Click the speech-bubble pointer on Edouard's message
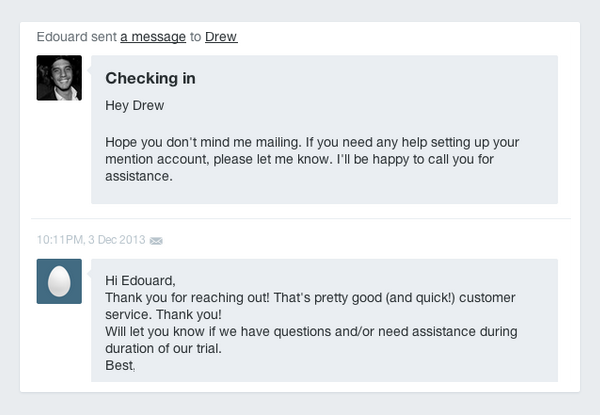This screenshot has width=600, height=415. click(x=89, y=70)
